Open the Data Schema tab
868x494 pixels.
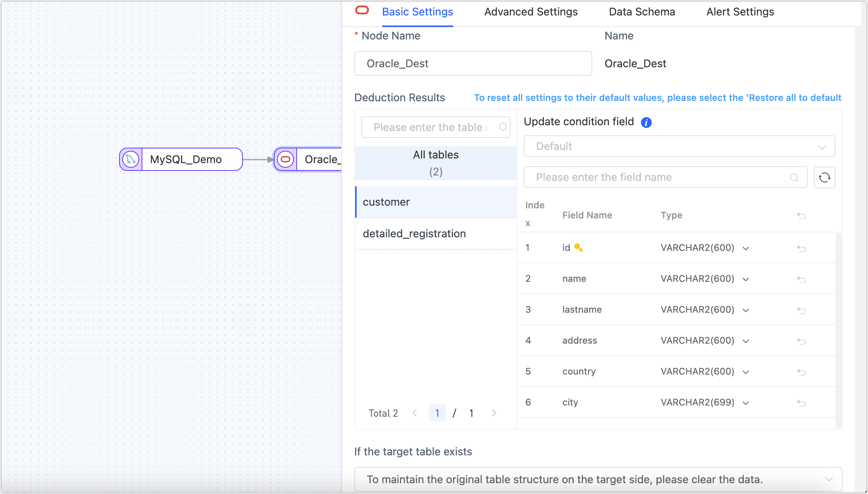(x=642, y=12)
